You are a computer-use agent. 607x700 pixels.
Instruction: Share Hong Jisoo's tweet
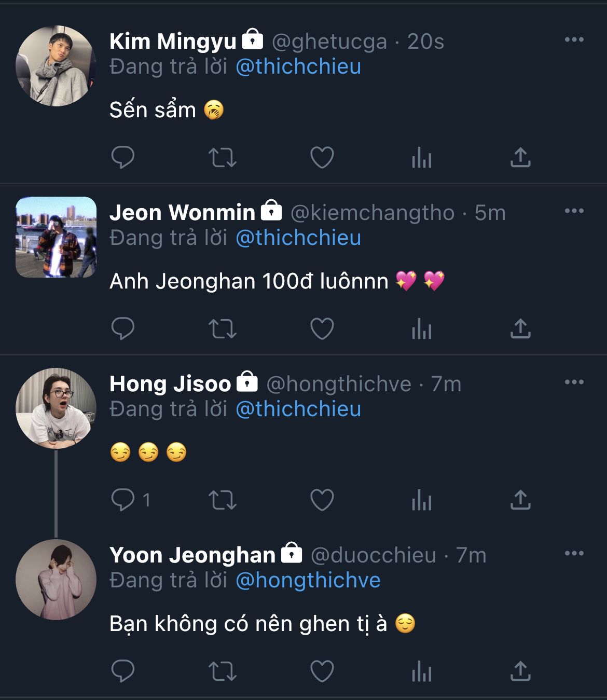click(520, 500)
